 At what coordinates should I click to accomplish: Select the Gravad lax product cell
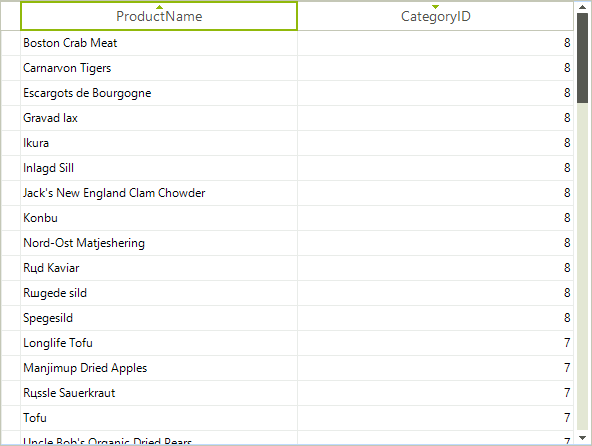pos(159,118)
